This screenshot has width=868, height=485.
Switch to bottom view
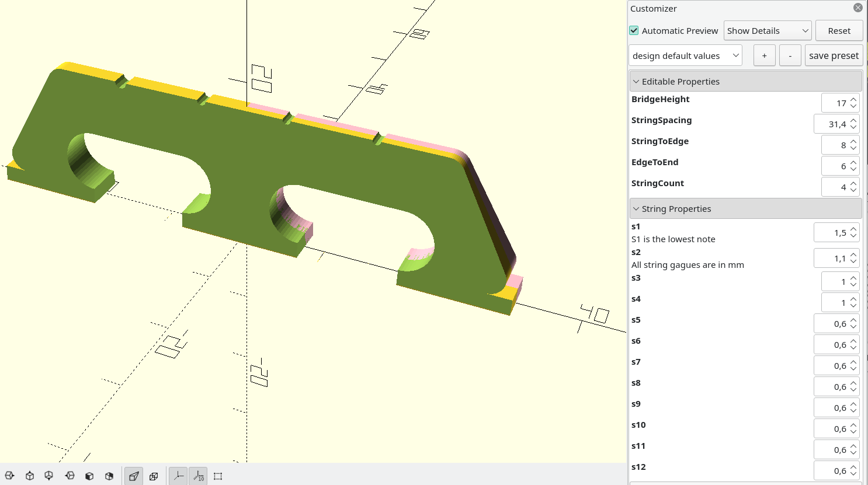pos(50,476)
